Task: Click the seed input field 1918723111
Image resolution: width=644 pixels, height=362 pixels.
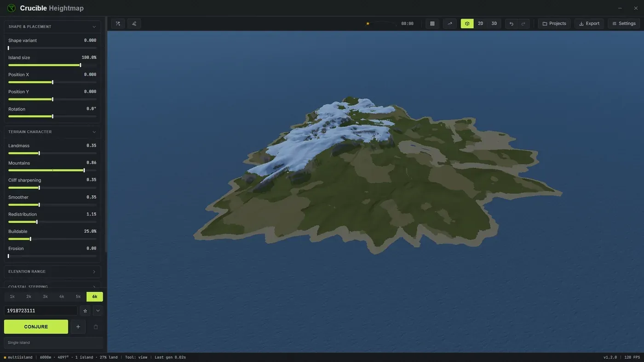Action: coord(41,311)
